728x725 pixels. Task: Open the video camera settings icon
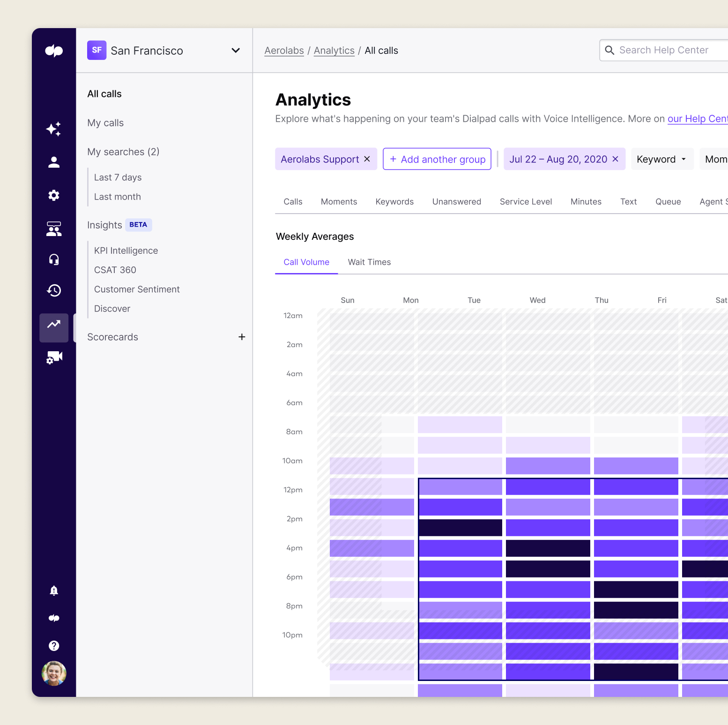pos(54,357)
